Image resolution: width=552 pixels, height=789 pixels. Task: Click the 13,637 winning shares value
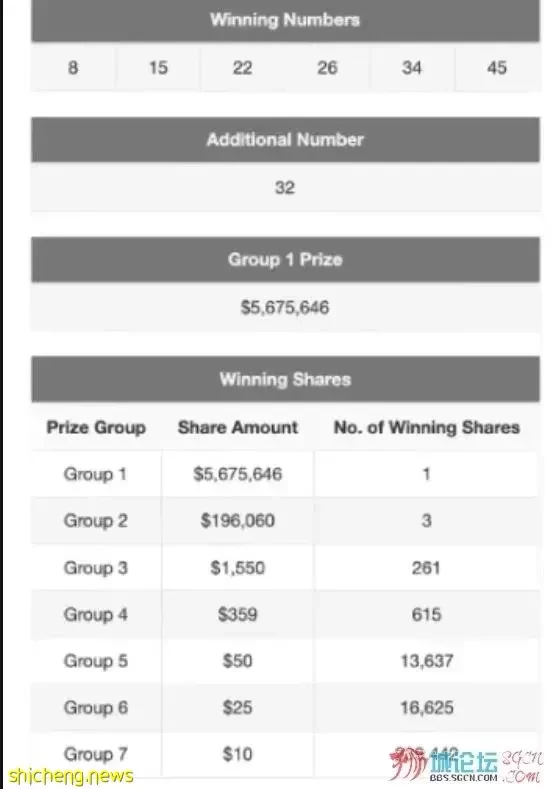pos(427,661)
